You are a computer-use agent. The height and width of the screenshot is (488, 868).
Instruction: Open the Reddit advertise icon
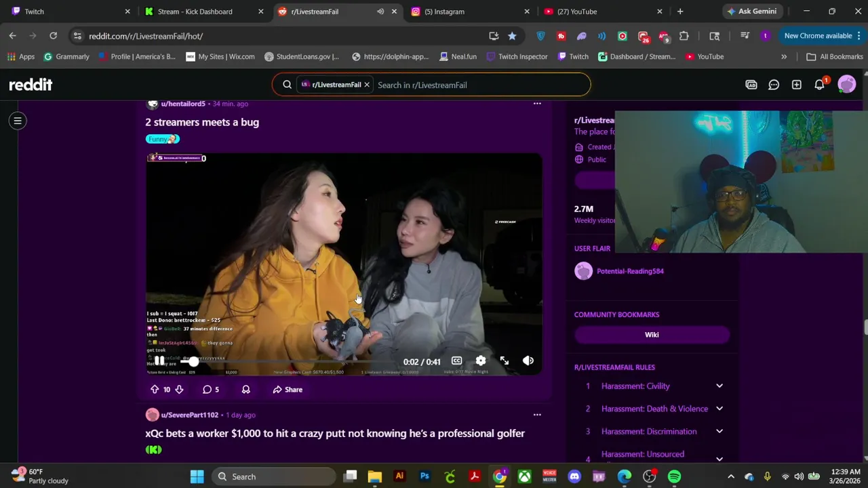751,85
